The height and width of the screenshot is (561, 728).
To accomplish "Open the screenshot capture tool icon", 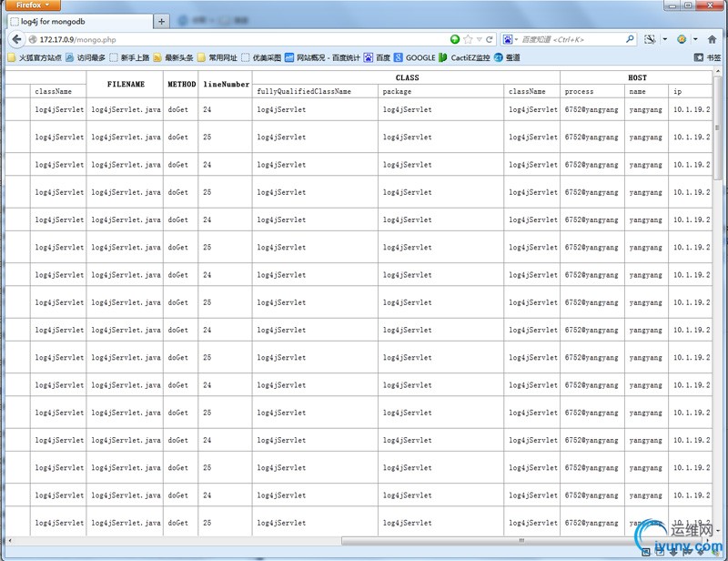I will click(x=650, y=39).
